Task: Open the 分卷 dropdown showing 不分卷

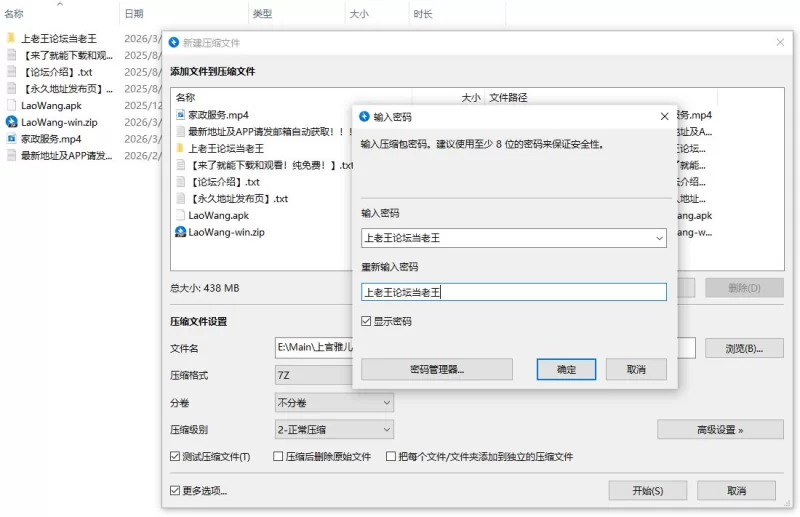Action: 334,403
